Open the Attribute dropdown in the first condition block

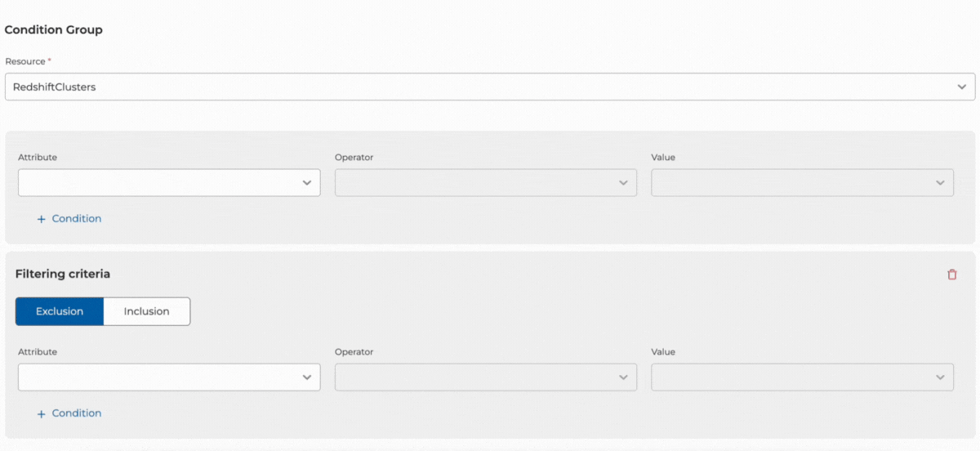169,183
